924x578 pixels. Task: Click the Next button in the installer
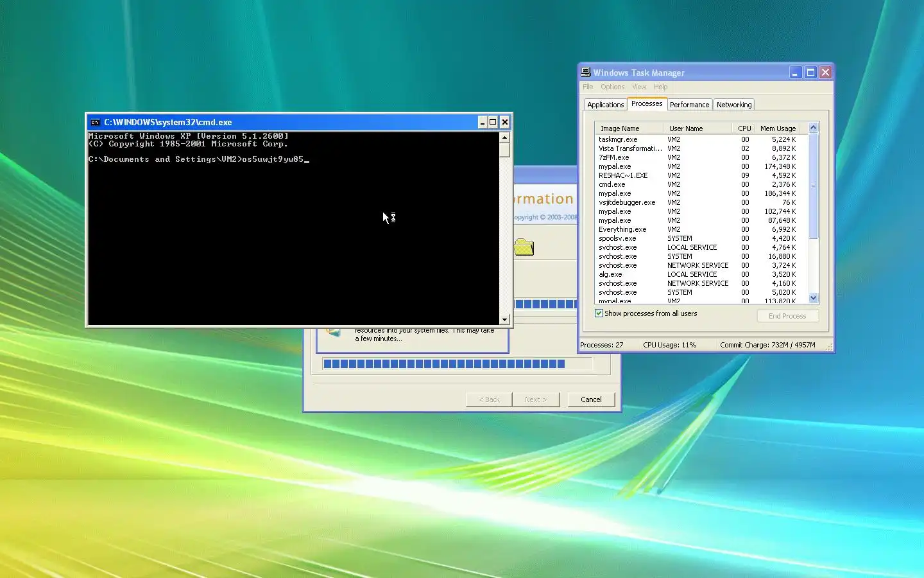(536, 399)
